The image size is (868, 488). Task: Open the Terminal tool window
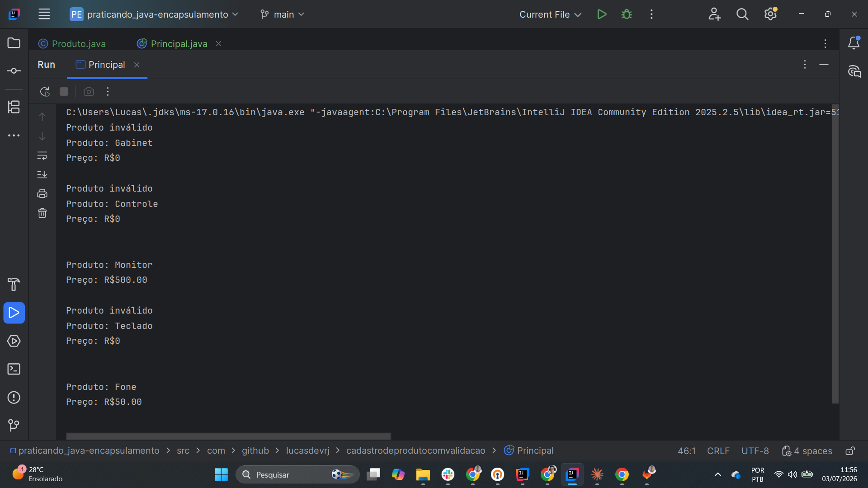14,369
